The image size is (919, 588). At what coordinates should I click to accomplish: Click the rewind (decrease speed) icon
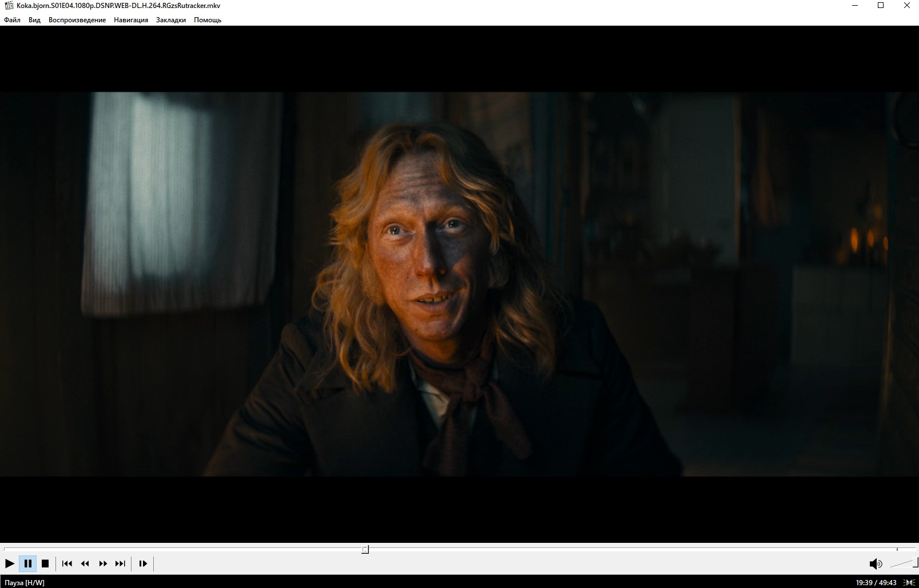click(x=85, y=563)
